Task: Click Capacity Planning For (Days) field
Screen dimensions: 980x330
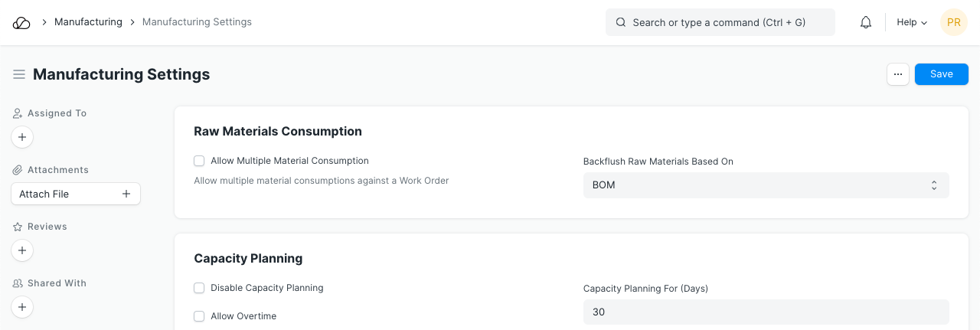Action: point(766,312)
